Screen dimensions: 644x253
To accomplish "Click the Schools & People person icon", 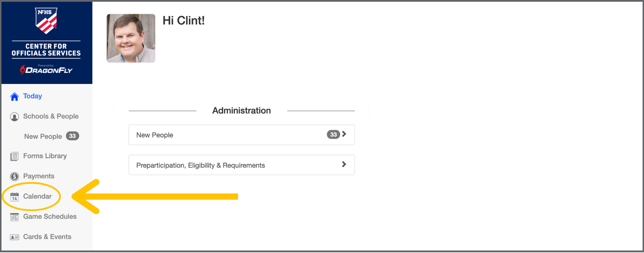I will click(14, 117).
